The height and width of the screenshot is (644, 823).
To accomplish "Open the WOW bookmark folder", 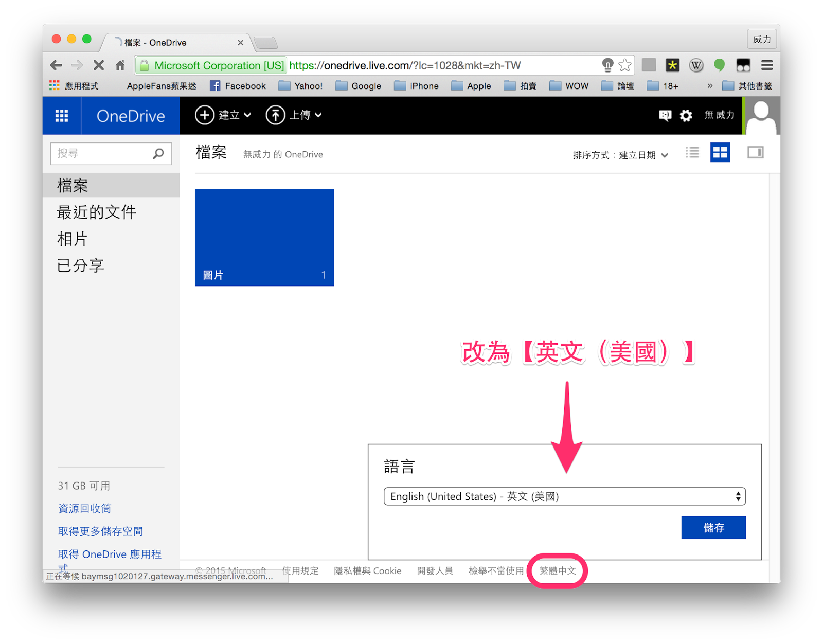I will (x=569, y=86).
